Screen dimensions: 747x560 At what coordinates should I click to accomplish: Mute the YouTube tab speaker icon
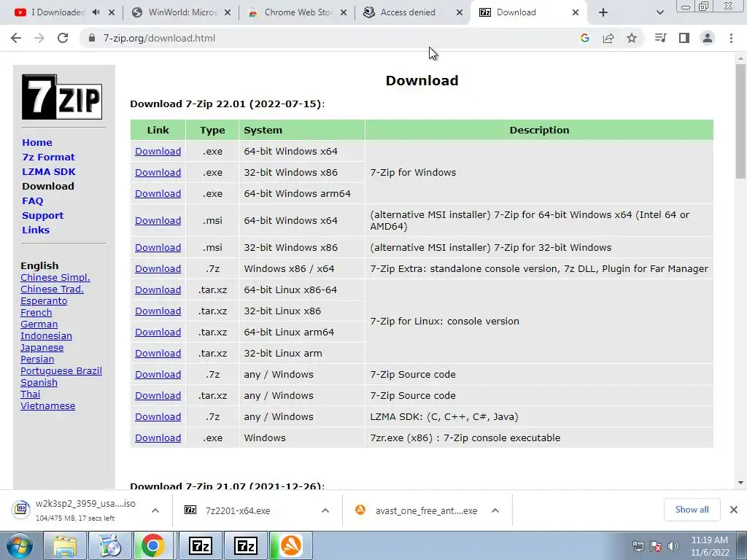click(96, 12)
